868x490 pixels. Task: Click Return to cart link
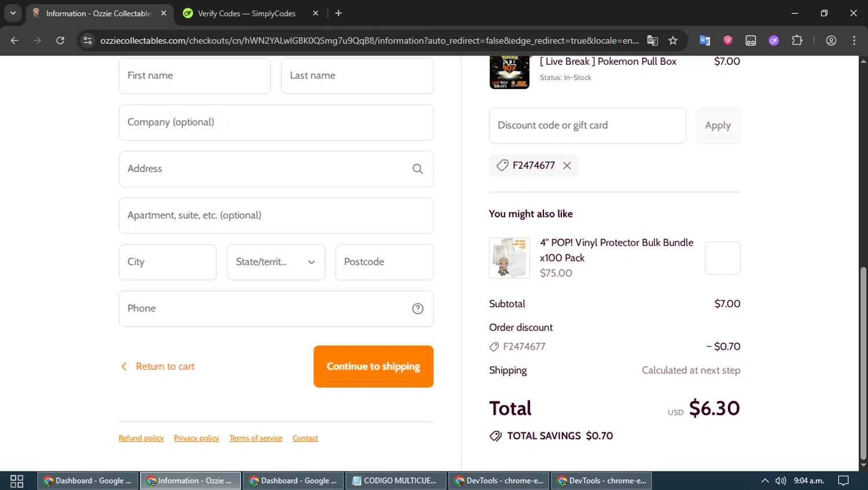[157, 367]
